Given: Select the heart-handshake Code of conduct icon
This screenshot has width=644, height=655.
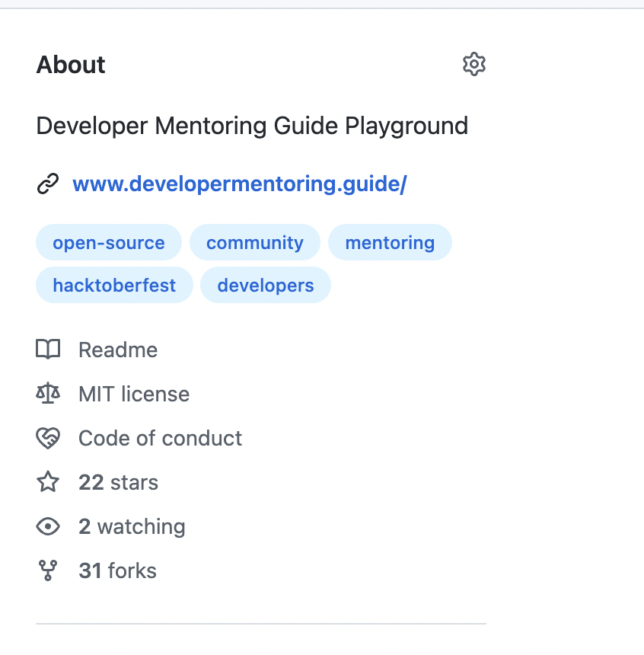Looking at the screenshot, I should [47, 438].
